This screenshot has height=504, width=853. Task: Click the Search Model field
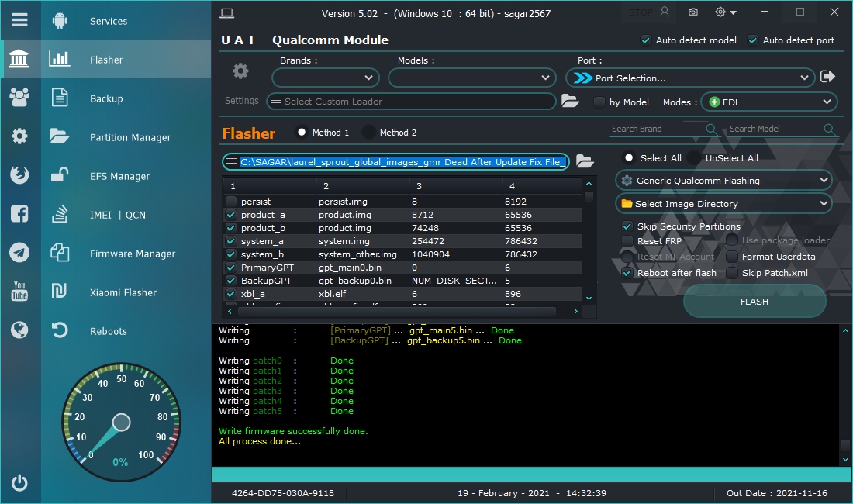tap(775, 129)
